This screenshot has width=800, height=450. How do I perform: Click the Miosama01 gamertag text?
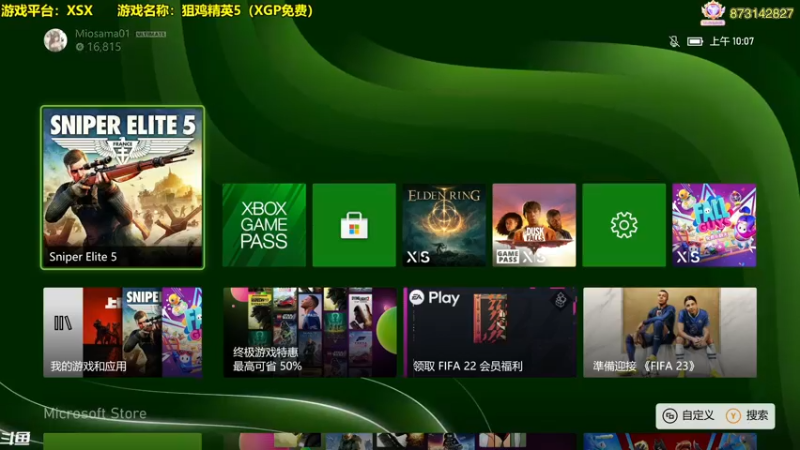[103, 34]
